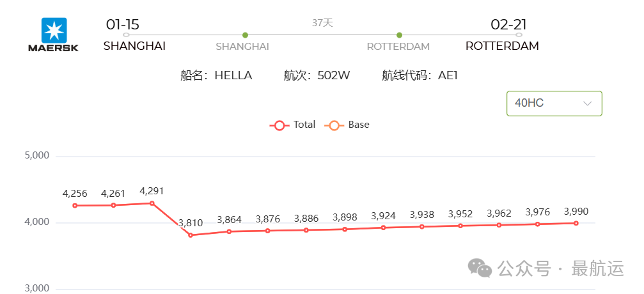Select the 3,924 data point
The image size is (644, 294).
click(x=383, y=228)
